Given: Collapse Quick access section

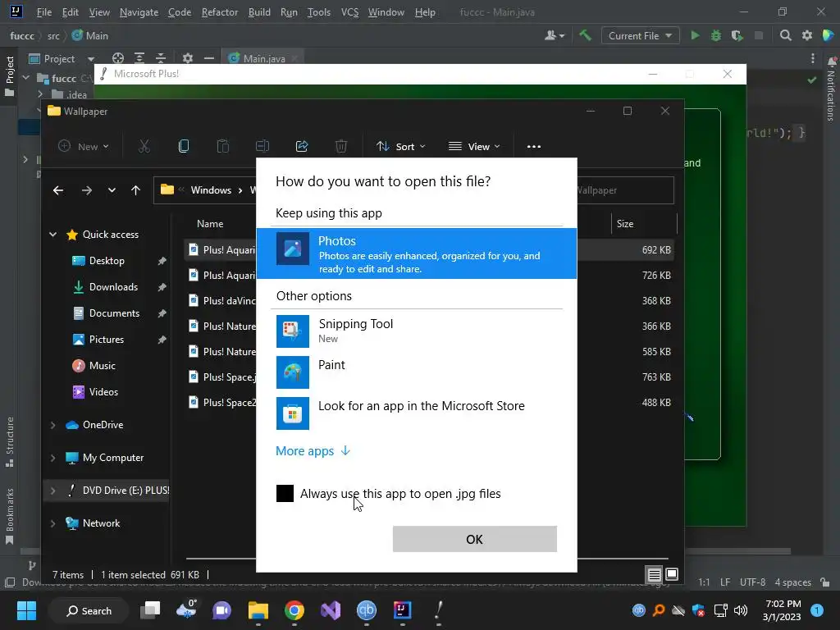Looking at the screenshot, I should (53, 234).
